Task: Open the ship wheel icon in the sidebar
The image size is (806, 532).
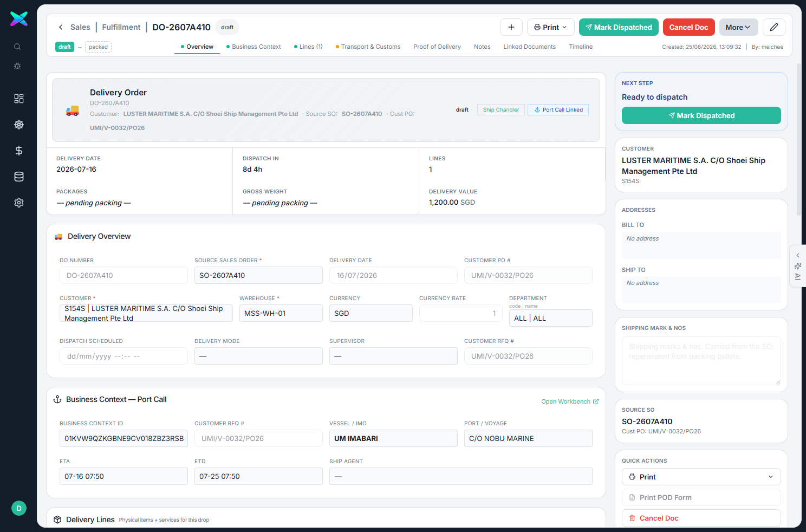Action: tap(19, 125)
